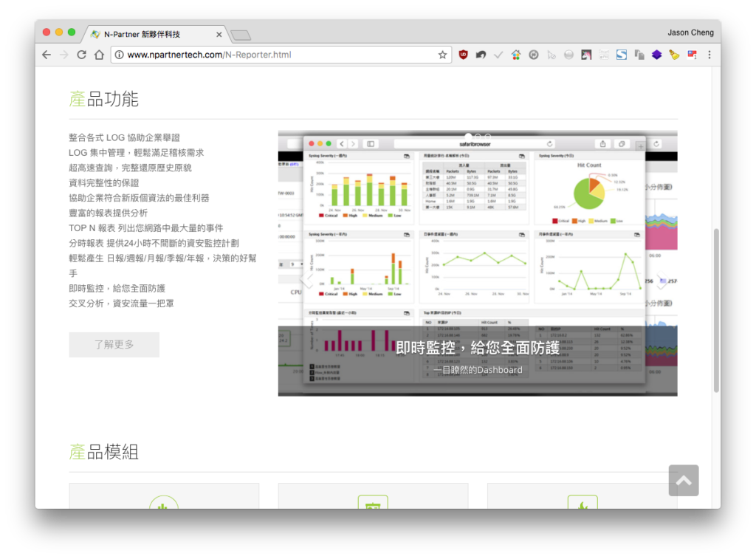Switch to the N-Partner 新夥伴科技 tab
Image resolution: width=756 pixels, height=559 pixels.
(x=154, y=34)
